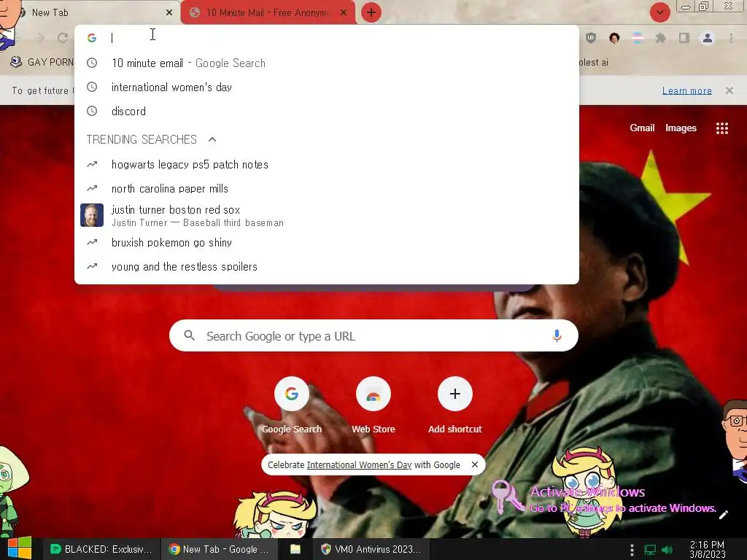Screen dimensions: 747x560
Task: Open Chrome three-dot menu
Action: pos(731,38)
